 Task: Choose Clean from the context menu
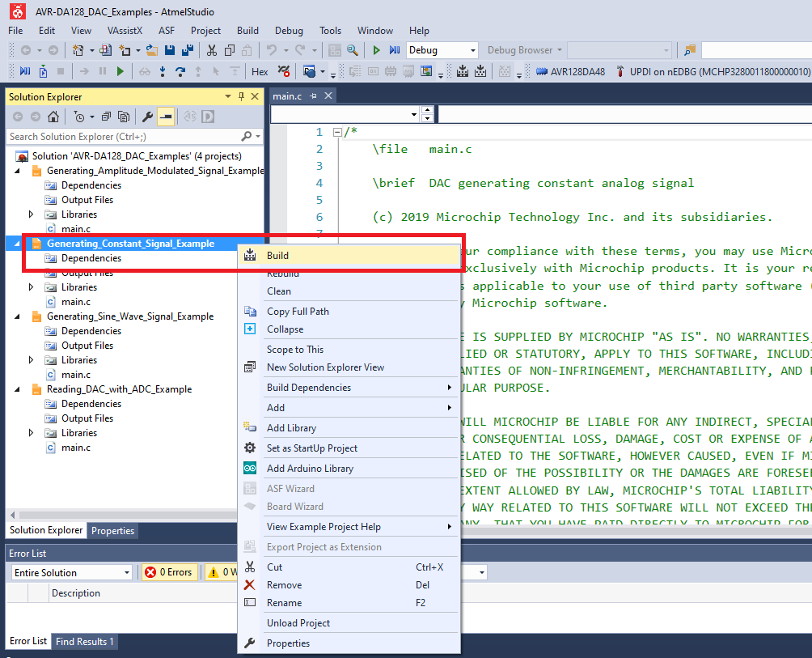[x=349, y=291]
